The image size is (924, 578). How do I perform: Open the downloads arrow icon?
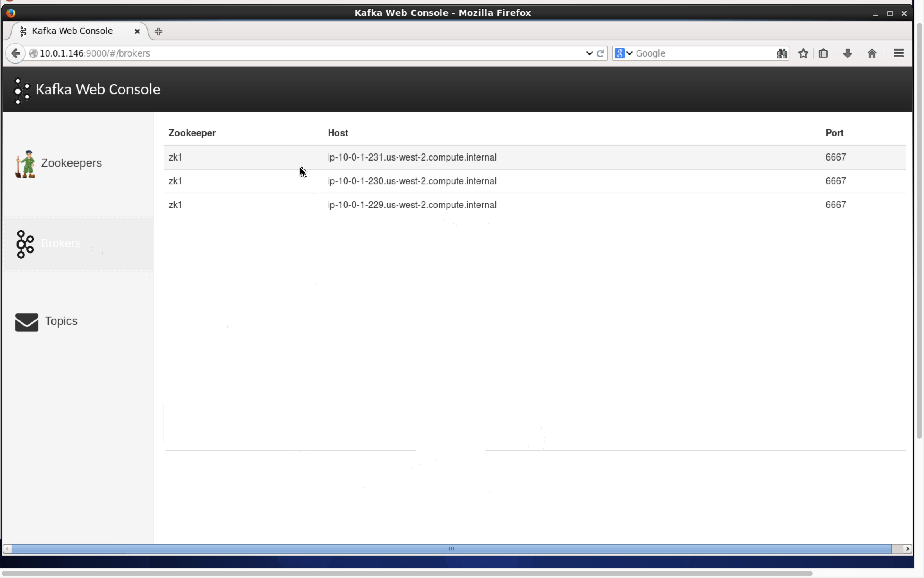tap(847, 53)
